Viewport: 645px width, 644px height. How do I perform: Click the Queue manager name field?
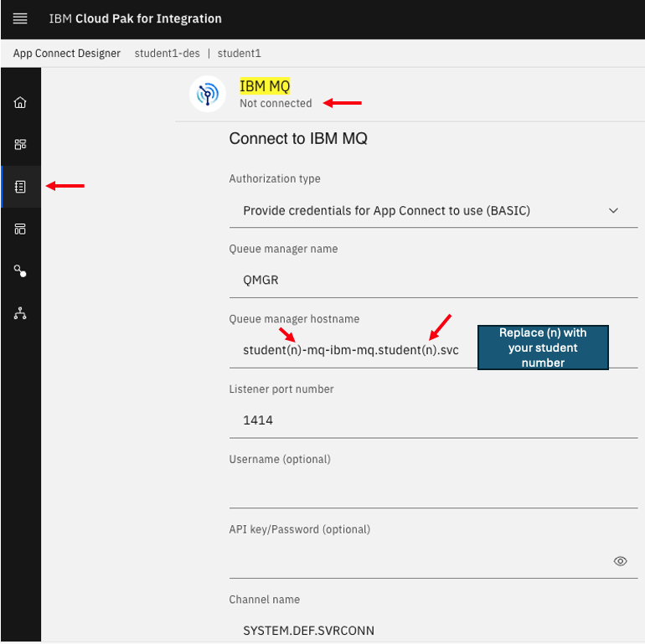click(432, 281)
